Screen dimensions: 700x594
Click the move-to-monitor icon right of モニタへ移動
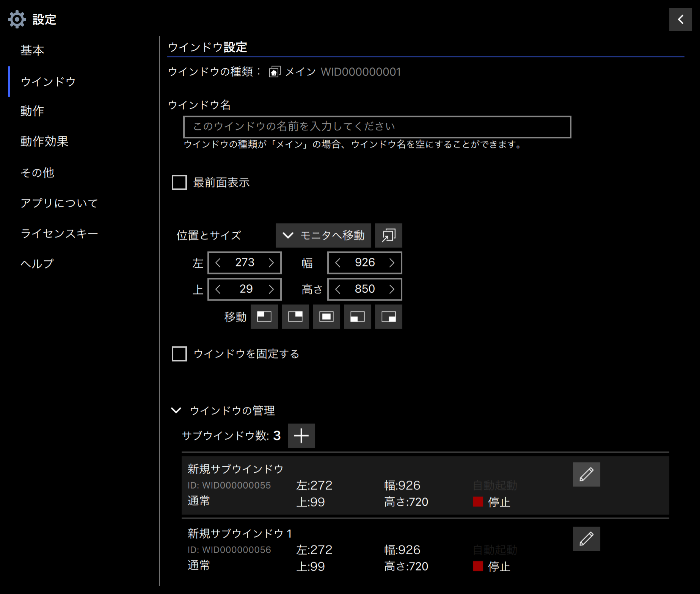[x=388, y=235]
